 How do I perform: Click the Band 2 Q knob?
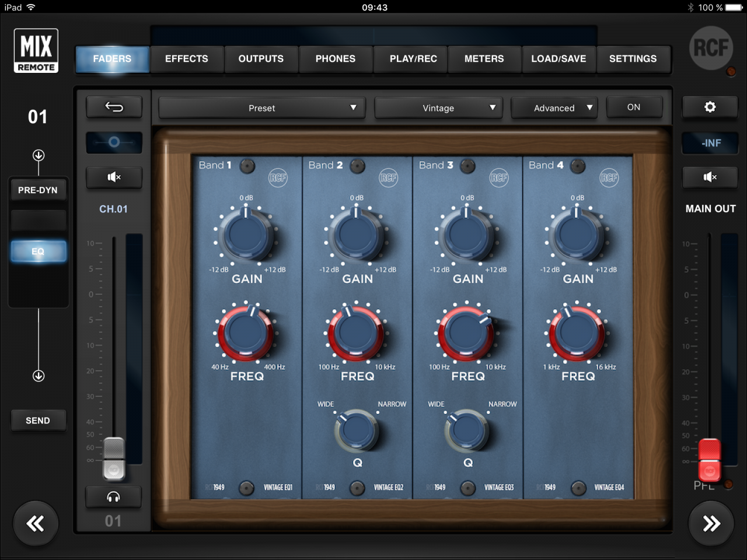(357, 430)
